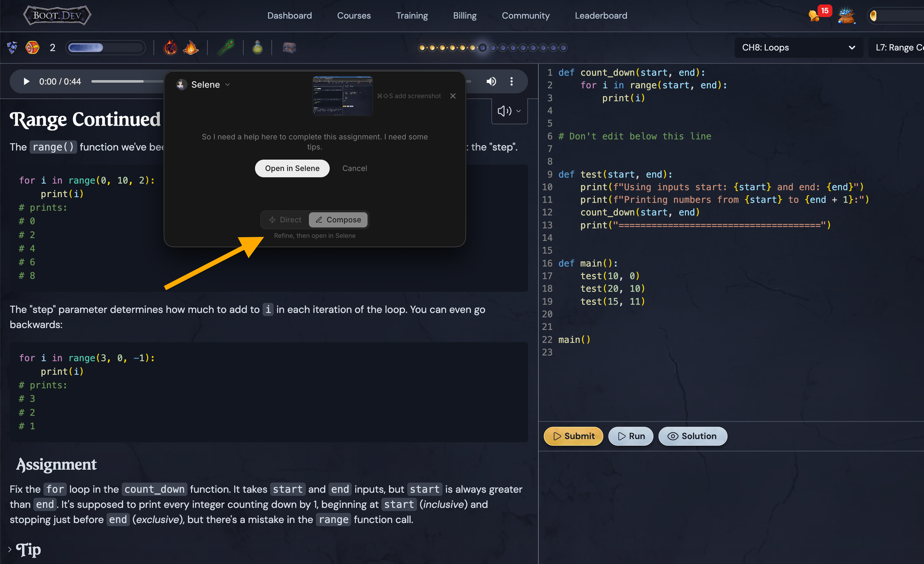Screen dimensions: 924x564
Task: Click 'Range Continued' heading
Action: click(x=86, y=119)
